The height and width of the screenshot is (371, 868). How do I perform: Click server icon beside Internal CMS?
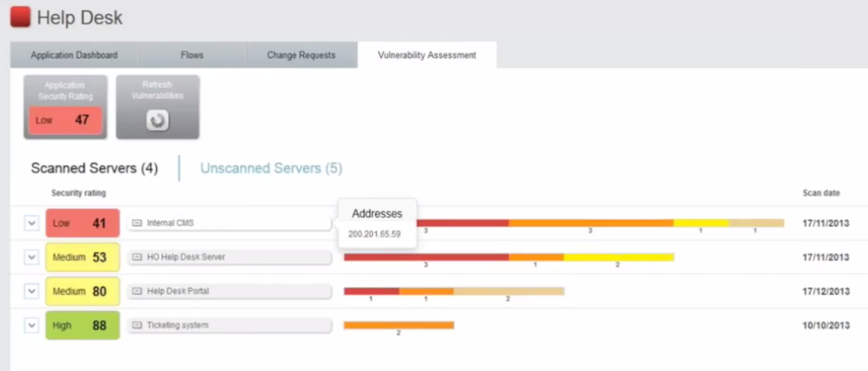point(137,222)
